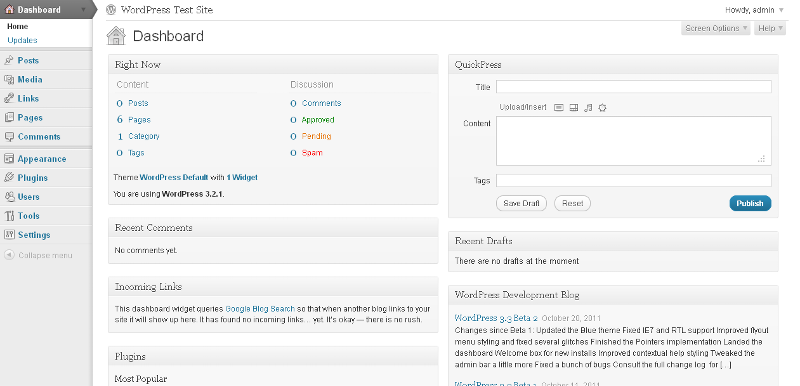The height and width of the screenshot is (386, 800).
Task: Click the Add Video icon in QuickPress
Action: (574, 108)
